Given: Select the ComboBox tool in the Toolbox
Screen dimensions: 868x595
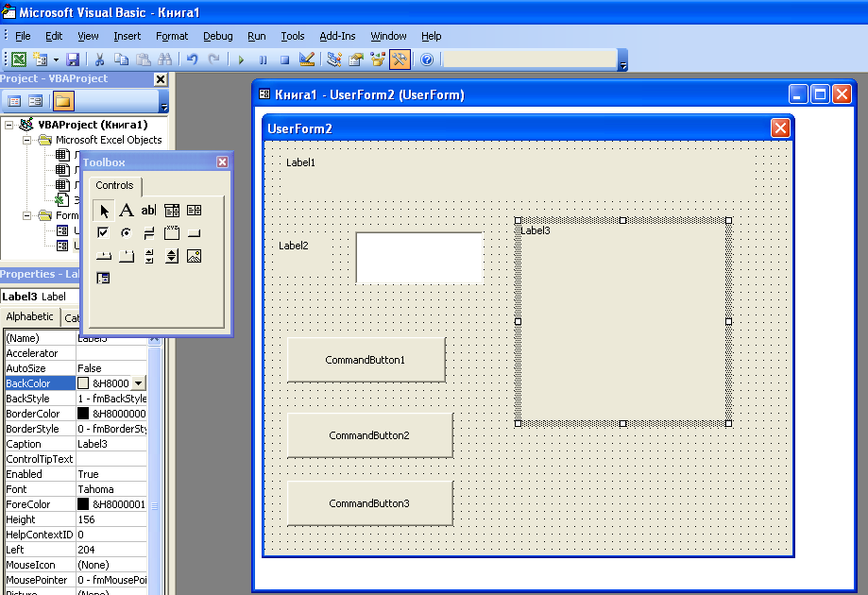Looking at the screenshot, I should coord(172,211).
